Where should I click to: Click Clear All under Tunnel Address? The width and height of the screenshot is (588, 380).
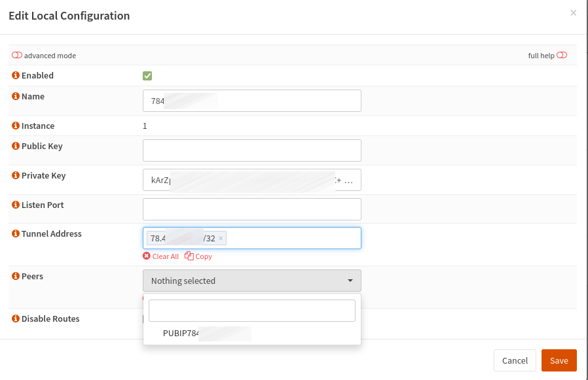pyautogui.click(x=161, y=256)
